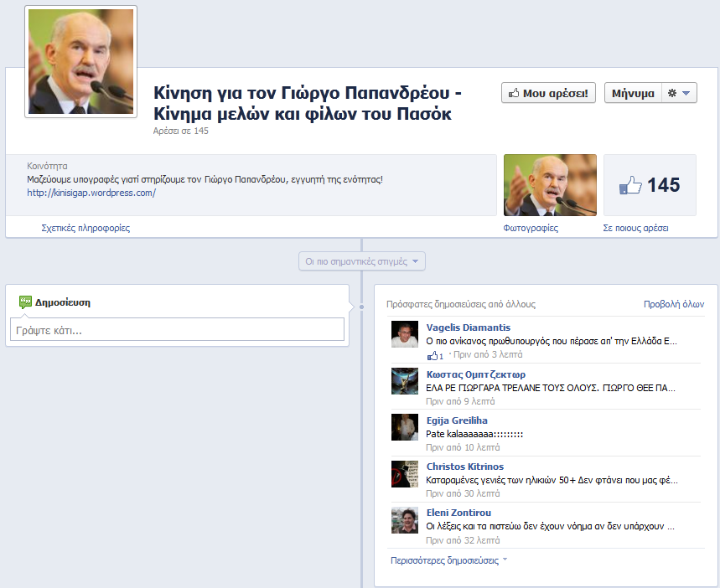This screenshot has height=588, width=720.
Task: Open the gear settings dropdown
Action: click(x=679, y=93)
